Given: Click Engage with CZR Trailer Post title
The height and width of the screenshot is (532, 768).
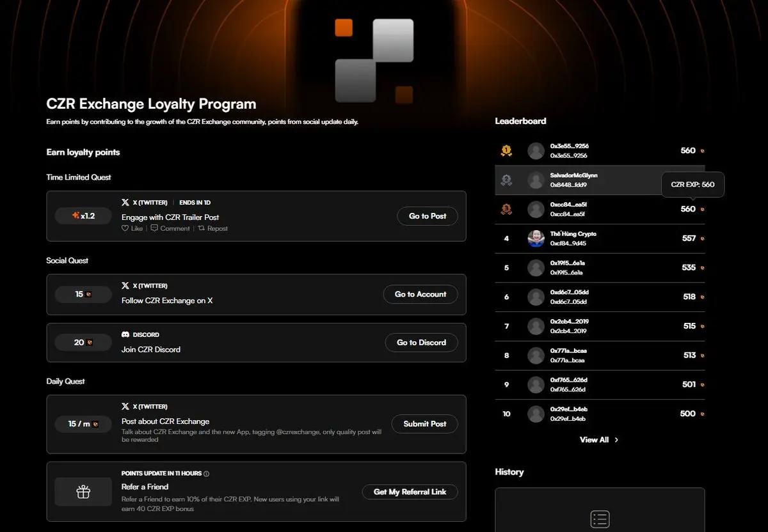Looking at the screenshot, I should [170, 217].
